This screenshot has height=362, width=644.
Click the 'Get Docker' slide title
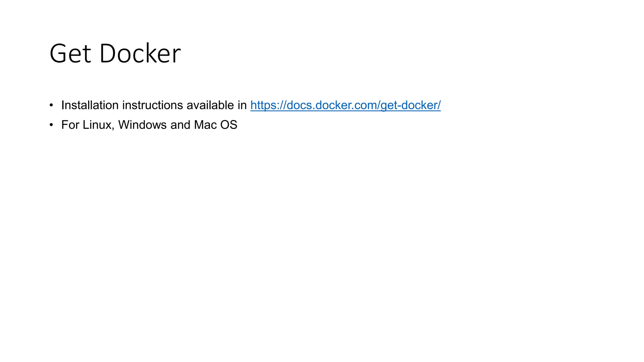point(115,53)
